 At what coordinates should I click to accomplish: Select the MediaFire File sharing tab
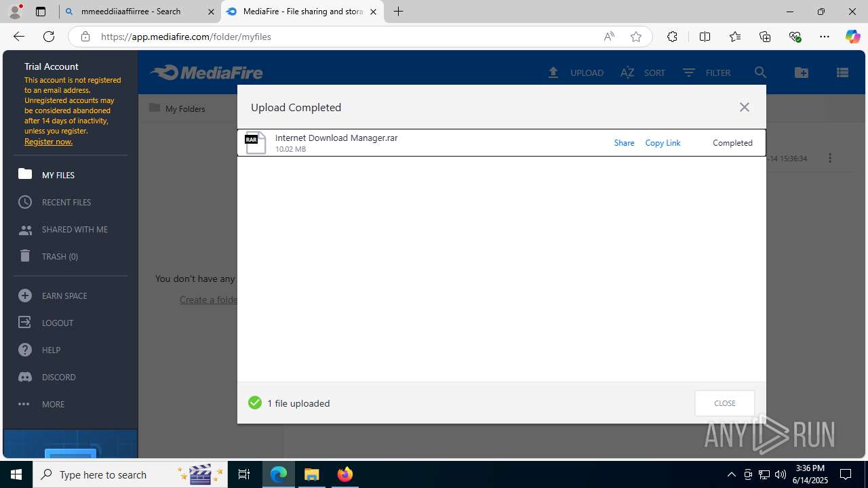(302, 12)
